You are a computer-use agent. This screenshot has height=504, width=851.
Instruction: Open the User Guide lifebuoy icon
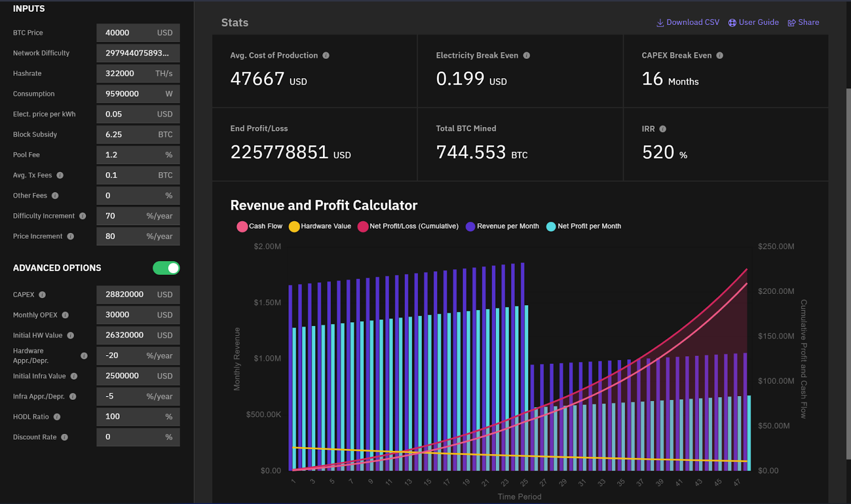732,23
